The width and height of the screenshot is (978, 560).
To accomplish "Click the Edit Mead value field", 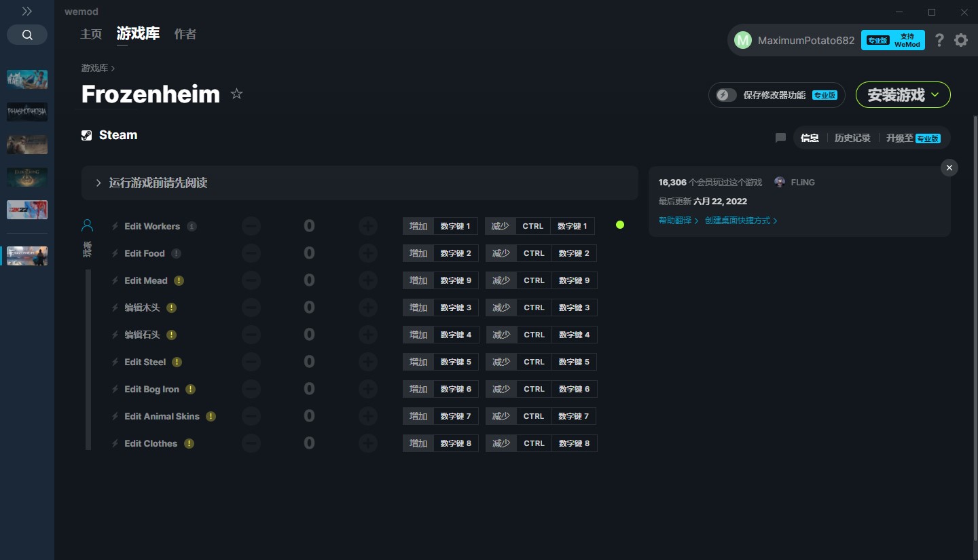I will tap(309, 280).
